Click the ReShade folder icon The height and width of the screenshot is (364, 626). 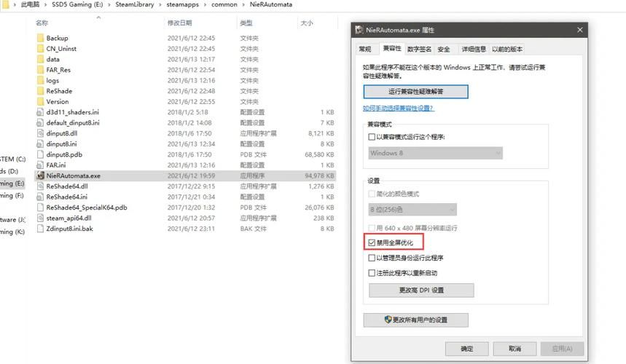[40, 91]
